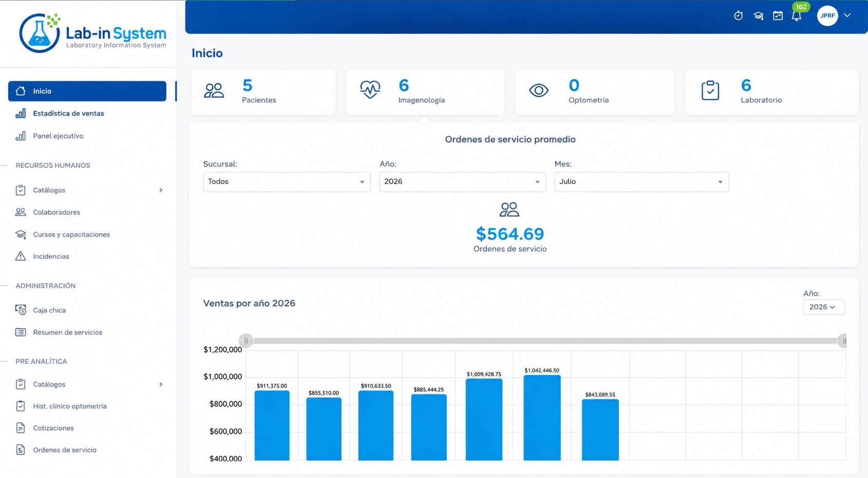Click the JPRF user avatar
The height and width of the screenshot is (478, 868).
coord(827,16)
